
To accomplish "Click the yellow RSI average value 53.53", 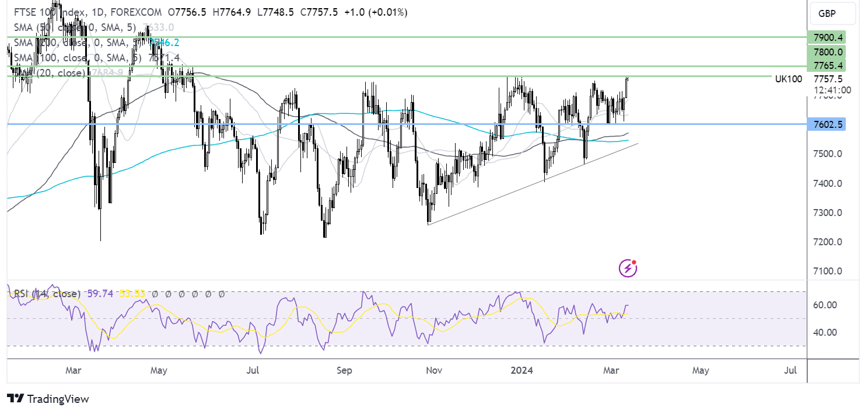I will click(x=132, y=294).
